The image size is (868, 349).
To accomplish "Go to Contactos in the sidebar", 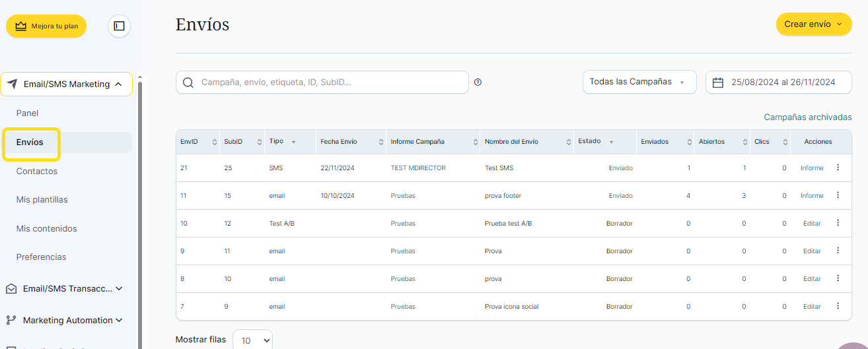I will [37, 171].
